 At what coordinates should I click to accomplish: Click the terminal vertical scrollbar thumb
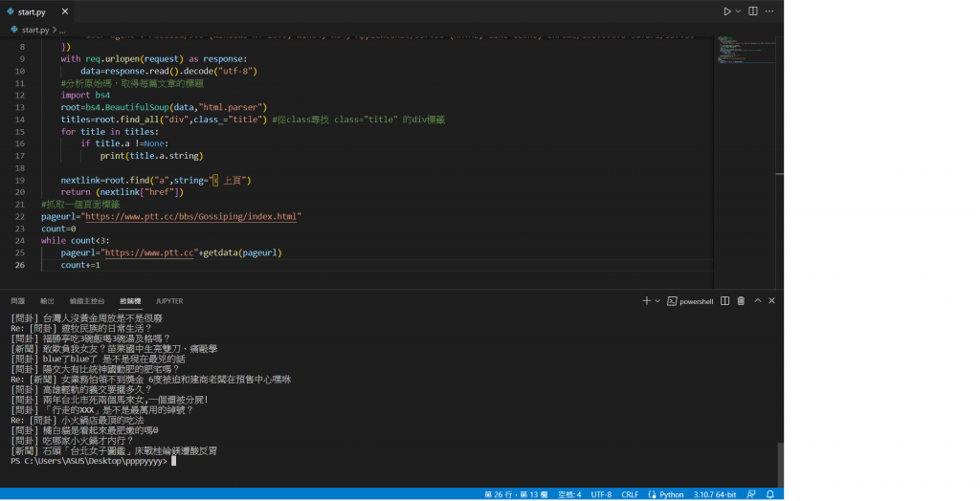coord(779,465)
